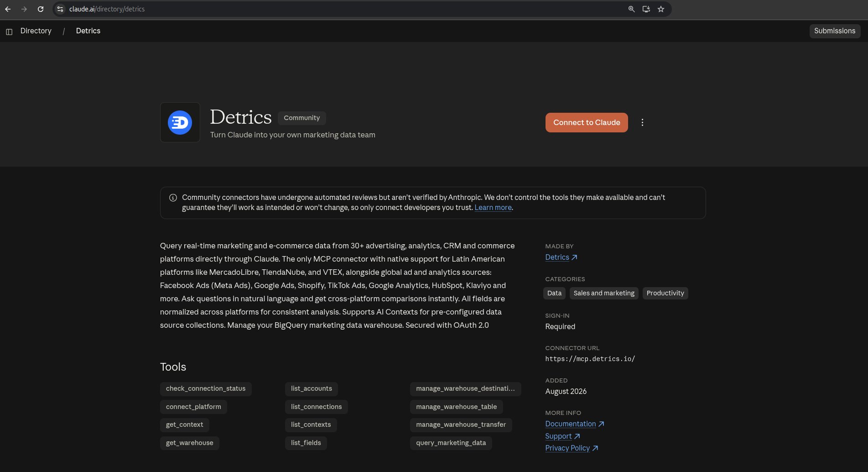
Task: Click the list_fields tool chip
Action: [306, 443]
